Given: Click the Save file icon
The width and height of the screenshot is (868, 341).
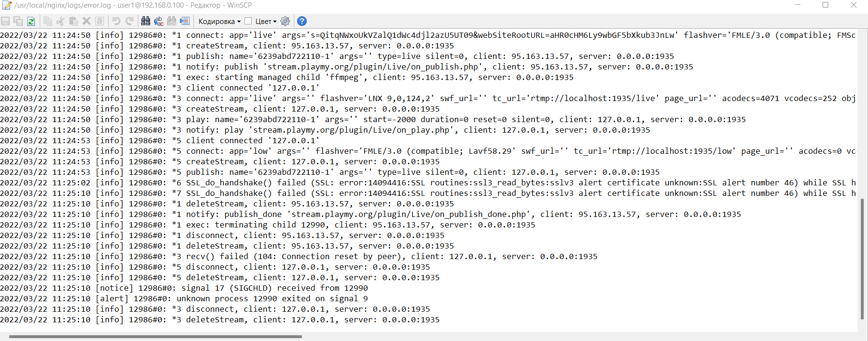Looking at the screenshot, I should coord(5,21).
